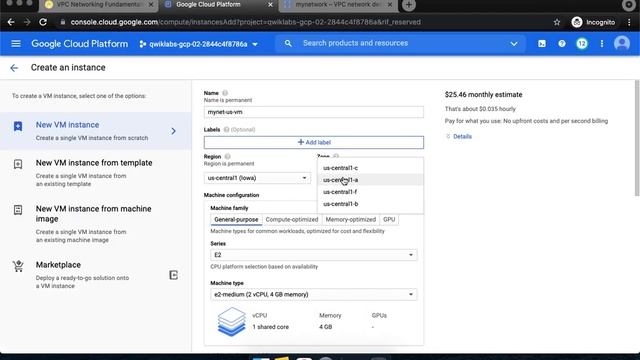Open the user account avatar
Viewport: 640px width, 360px height.
pyautogui.click(x=622, y=44)
